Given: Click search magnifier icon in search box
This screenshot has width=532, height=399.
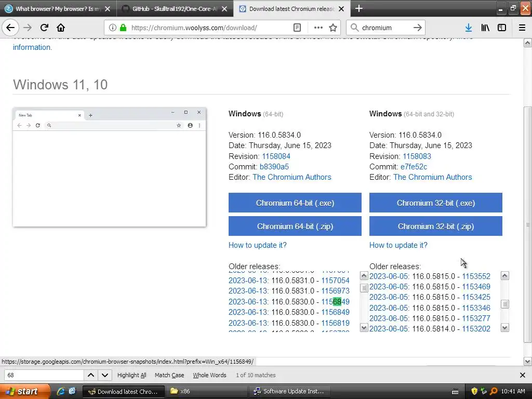Looking at the screenshot, I should tap(354, 28).
